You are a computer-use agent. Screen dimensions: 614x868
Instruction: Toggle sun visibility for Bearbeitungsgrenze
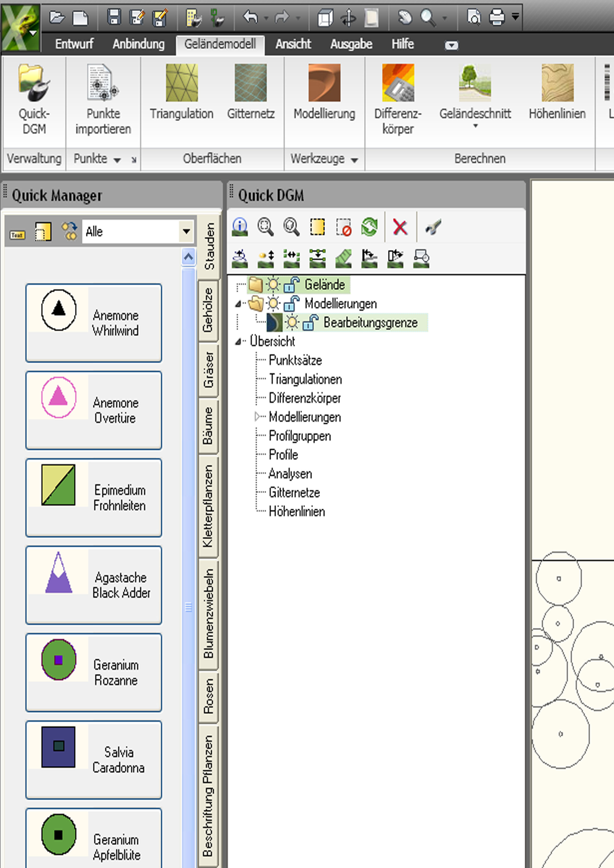pos(292,322)
